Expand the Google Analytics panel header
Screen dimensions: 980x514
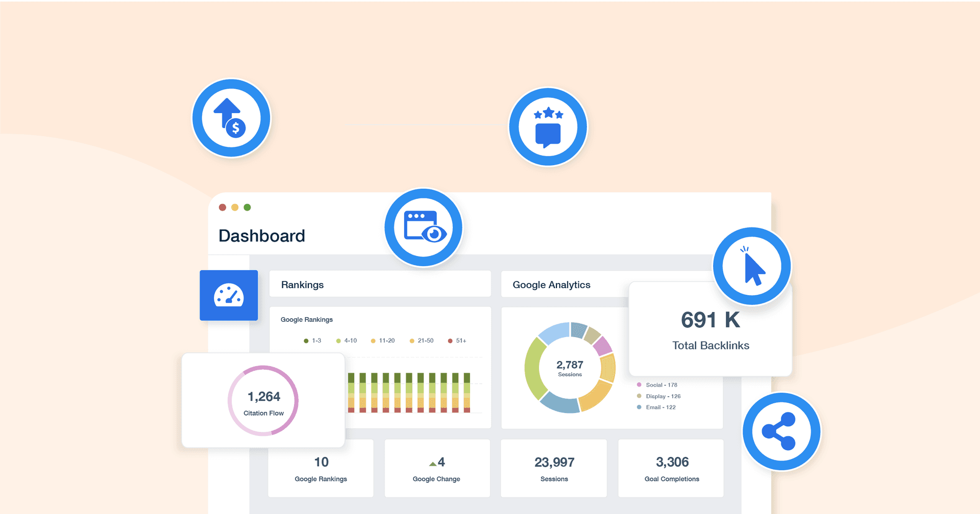[x=551, y=285]
